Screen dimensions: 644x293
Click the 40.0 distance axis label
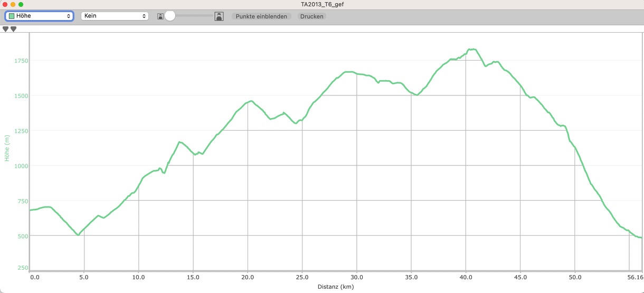466,277
